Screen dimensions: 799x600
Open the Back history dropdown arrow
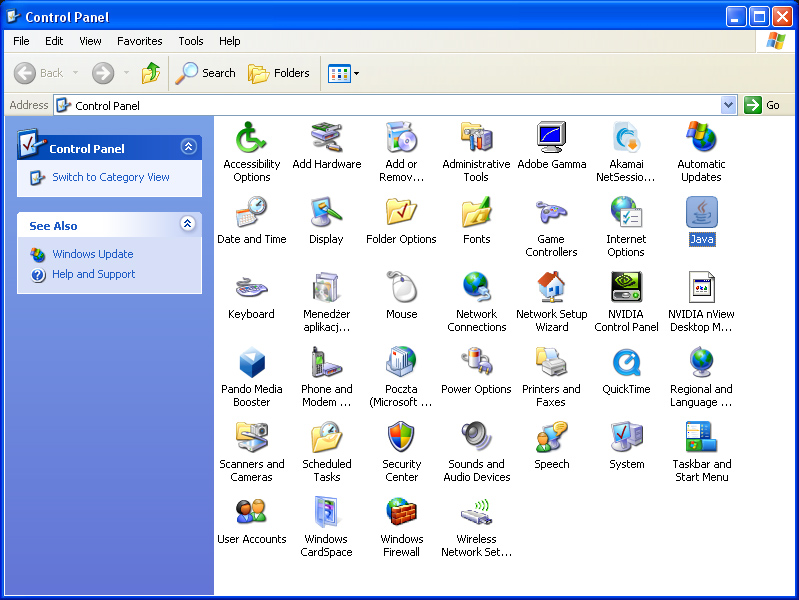pyautogui.click(x=75, y=73)
